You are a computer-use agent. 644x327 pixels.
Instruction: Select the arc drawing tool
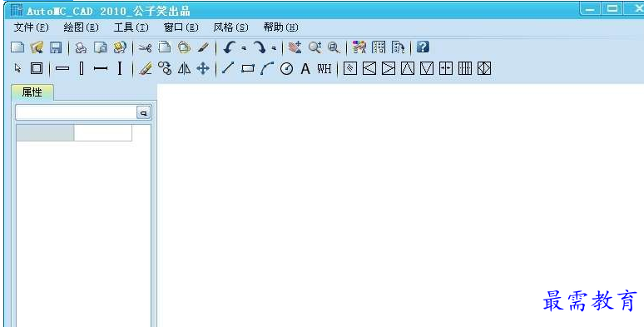tap(267, 68)
